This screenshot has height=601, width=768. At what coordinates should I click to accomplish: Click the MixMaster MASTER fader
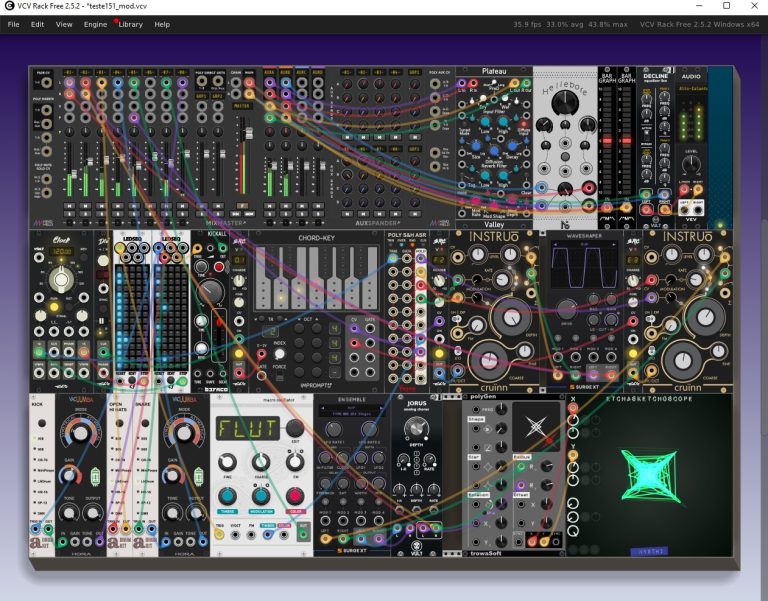pyautogui.click(x=248, y=132)
